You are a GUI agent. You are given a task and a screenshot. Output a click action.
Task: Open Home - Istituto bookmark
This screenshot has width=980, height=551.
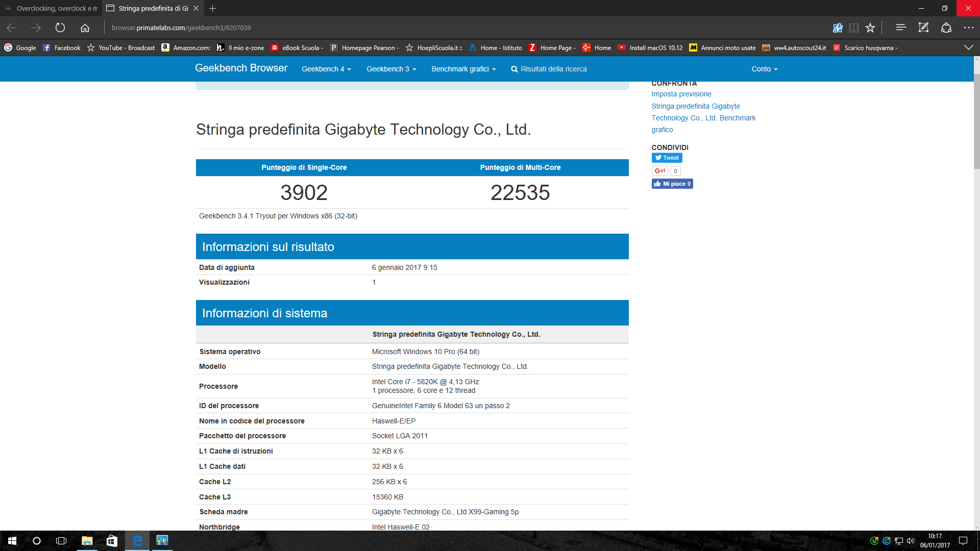(495, 48)
